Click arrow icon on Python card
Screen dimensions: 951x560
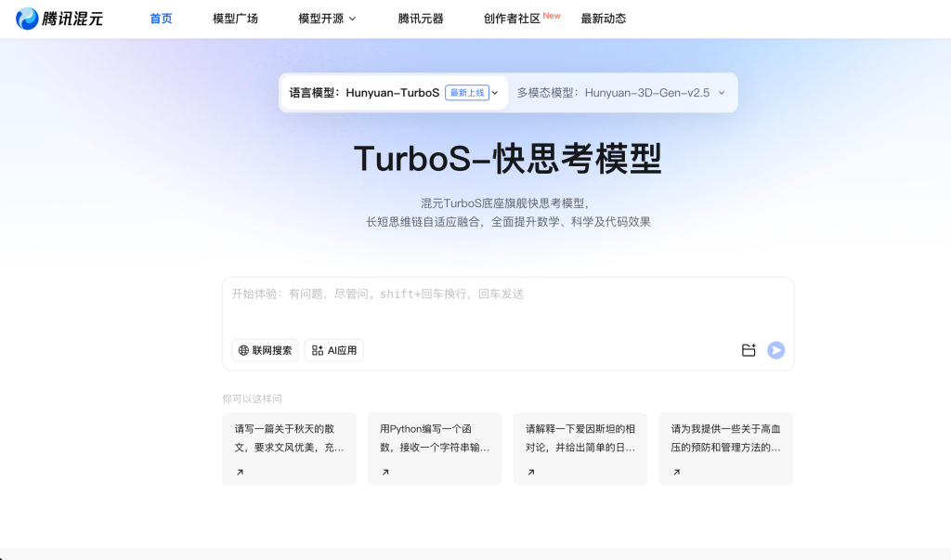(x=385, y=472)
